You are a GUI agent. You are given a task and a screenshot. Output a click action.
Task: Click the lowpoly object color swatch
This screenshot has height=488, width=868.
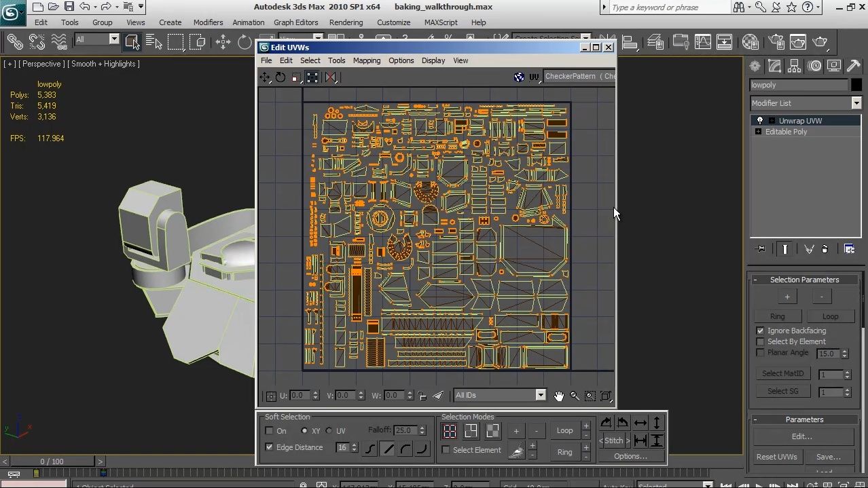point(856,85)
